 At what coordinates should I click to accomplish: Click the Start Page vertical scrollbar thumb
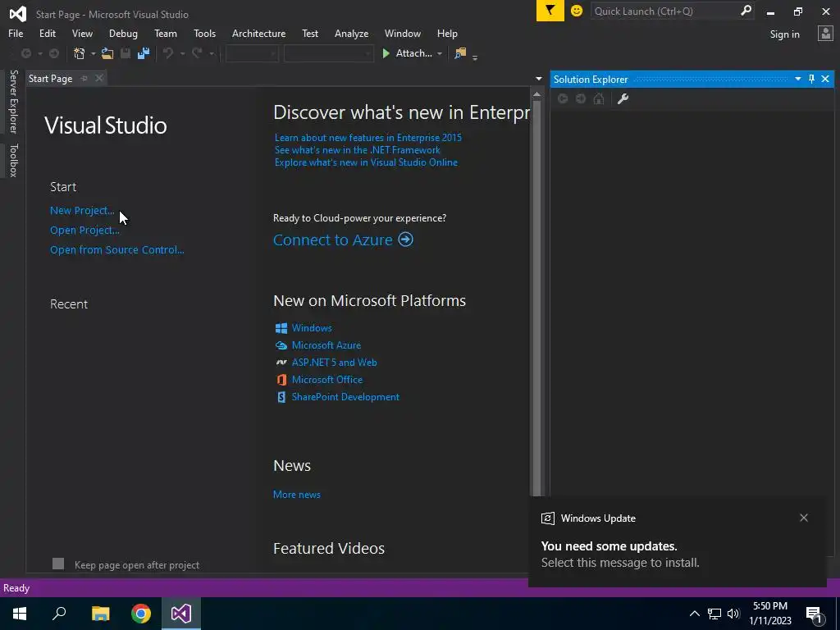pos(536,297)
